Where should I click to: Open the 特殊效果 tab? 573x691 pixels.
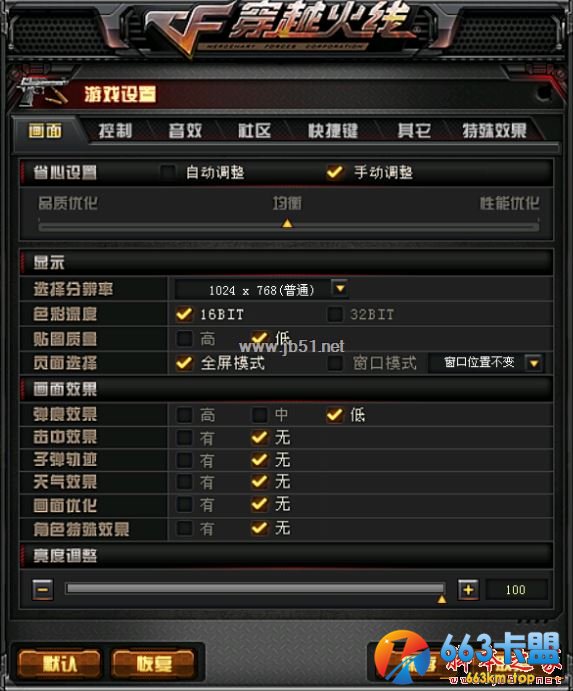click(x=494, y=130)
